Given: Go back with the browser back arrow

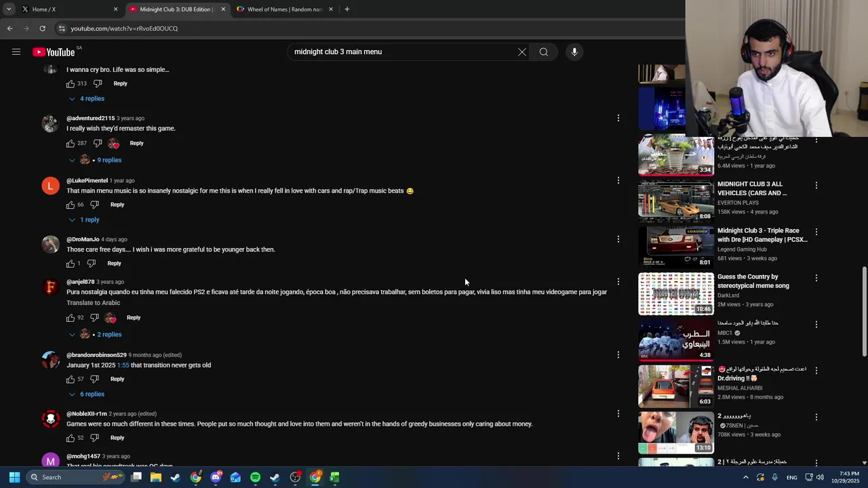Looking at the screenshot, I should (9, 28).
